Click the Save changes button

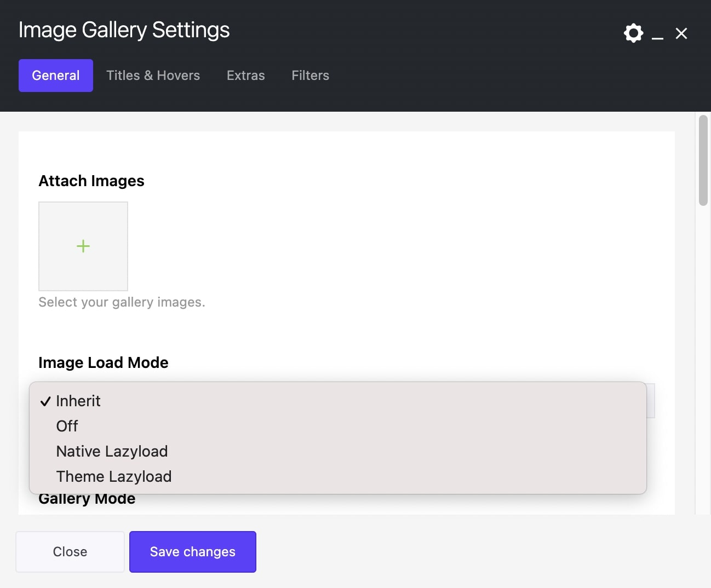click(x=193, y=552)
